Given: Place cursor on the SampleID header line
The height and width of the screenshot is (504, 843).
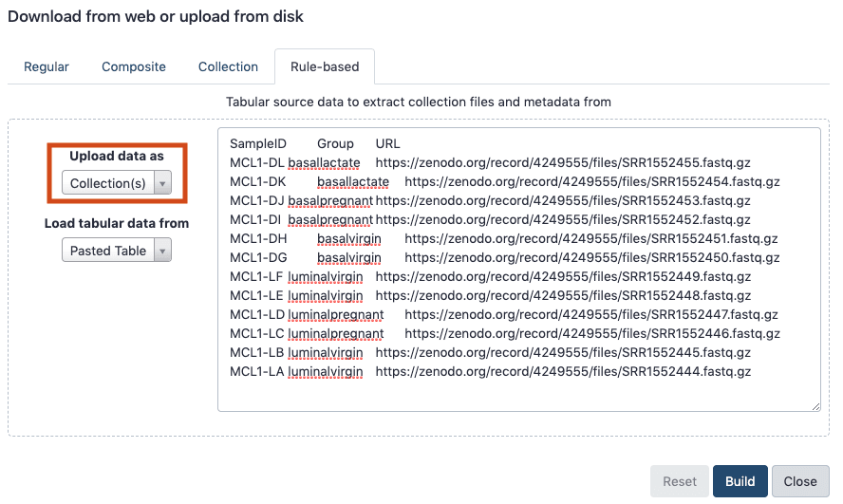Looking at the screenshot, I should [258, 143].
